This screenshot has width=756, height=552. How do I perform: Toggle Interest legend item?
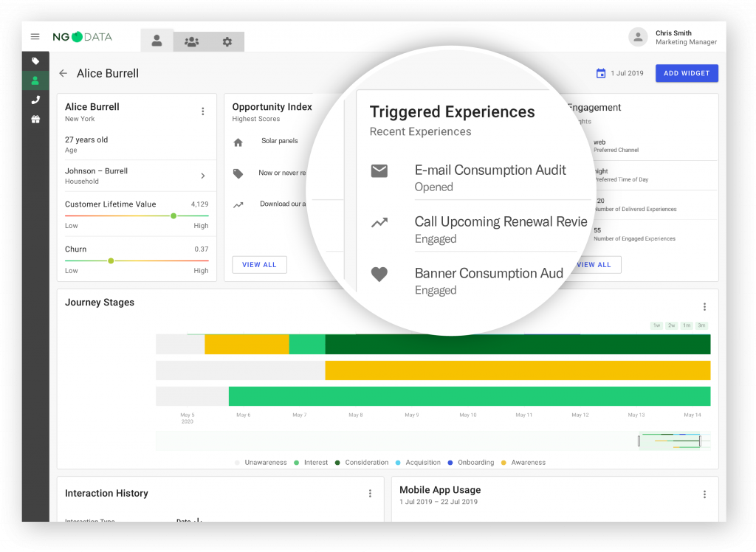click(311, 462)
